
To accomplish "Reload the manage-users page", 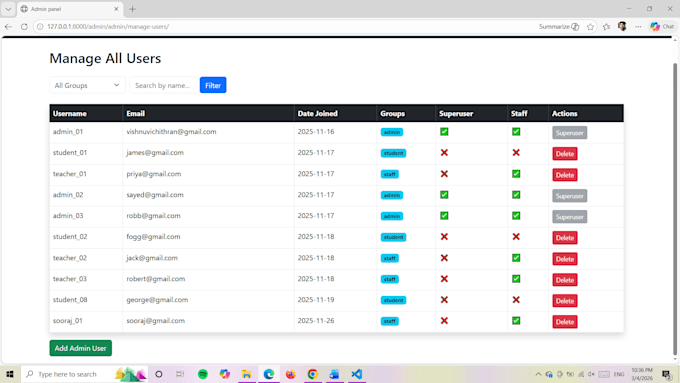I will [x=24, y=26].
